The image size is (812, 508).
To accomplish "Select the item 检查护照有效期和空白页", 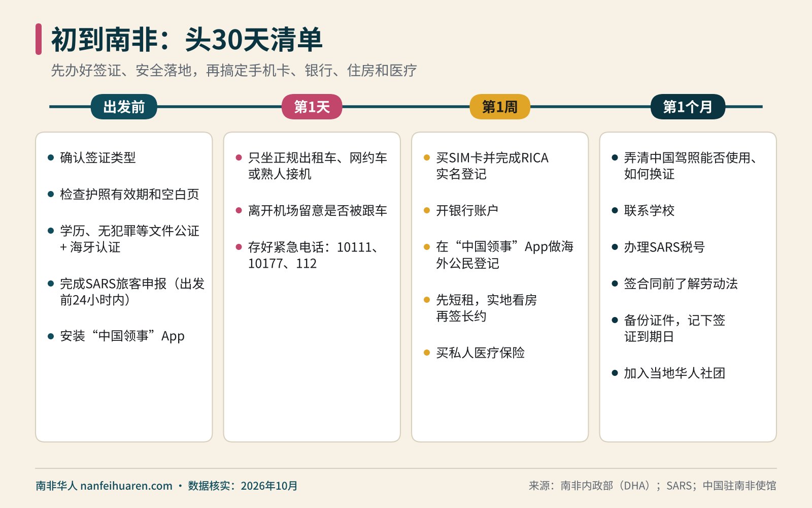I will point(129,194).
